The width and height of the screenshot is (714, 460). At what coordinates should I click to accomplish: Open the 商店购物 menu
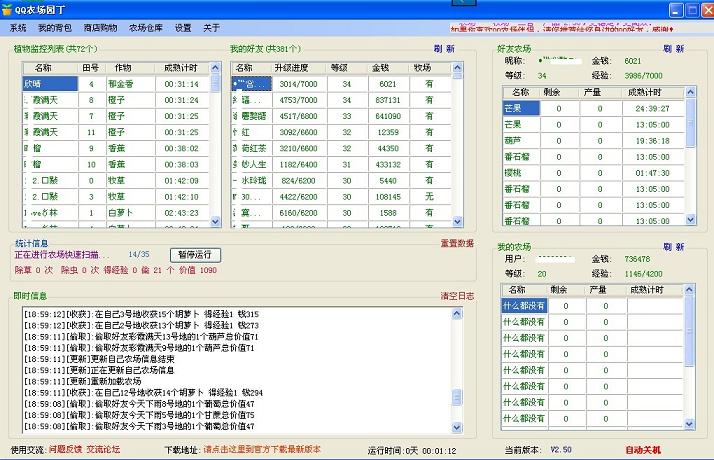coord(100,28)
